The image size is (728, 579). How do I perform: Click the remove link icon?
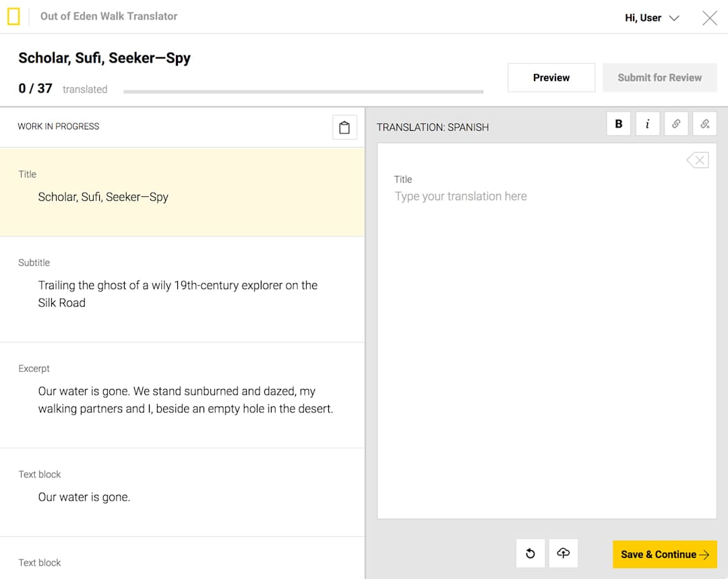(704, 124)
